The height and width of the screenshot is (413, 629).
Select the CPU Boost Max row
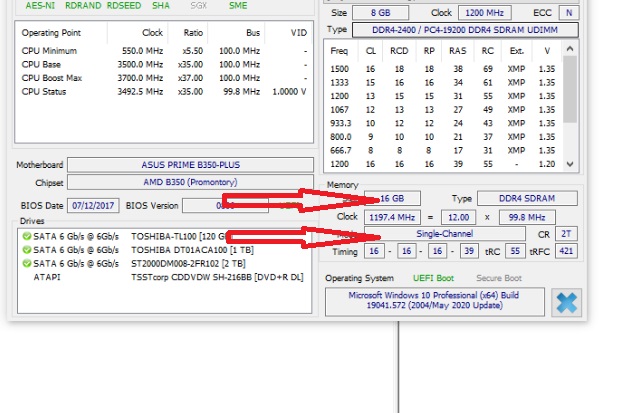tap(164, 78)
